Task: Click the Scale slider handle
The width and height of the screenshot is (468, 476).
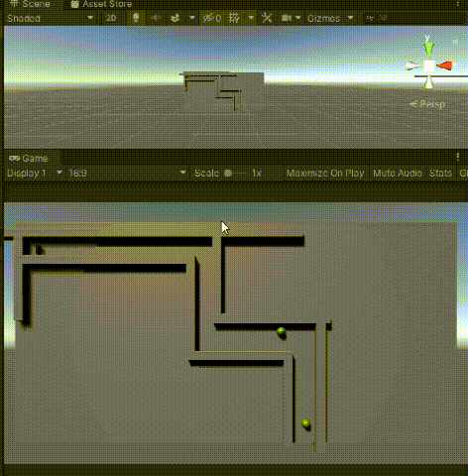Action: click(x=228, y=173)
